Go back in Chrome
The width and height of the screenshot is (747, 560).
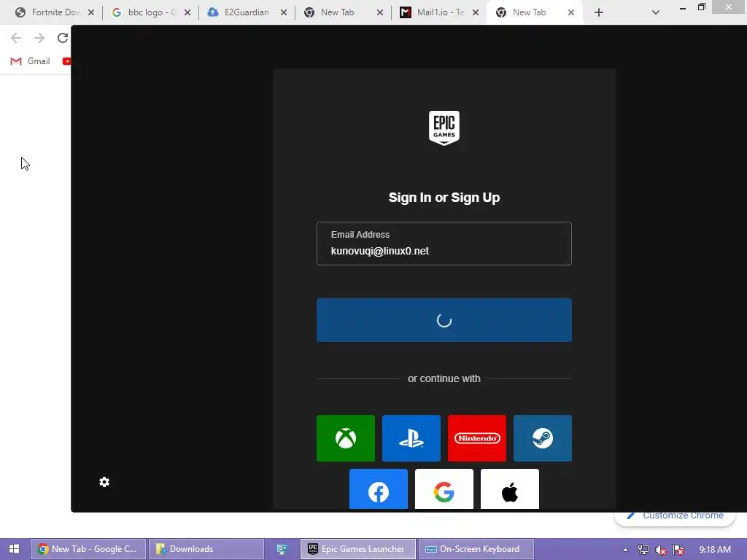click(x=16, y=38)
